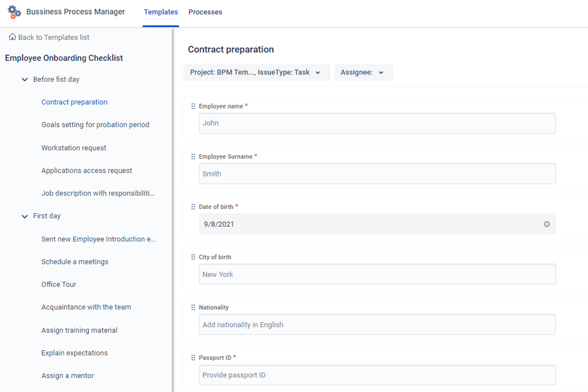This screenshot has height=392, width=588.
Task: Click the drag handle next to Passport ID
Action: [x=193, y=357]
